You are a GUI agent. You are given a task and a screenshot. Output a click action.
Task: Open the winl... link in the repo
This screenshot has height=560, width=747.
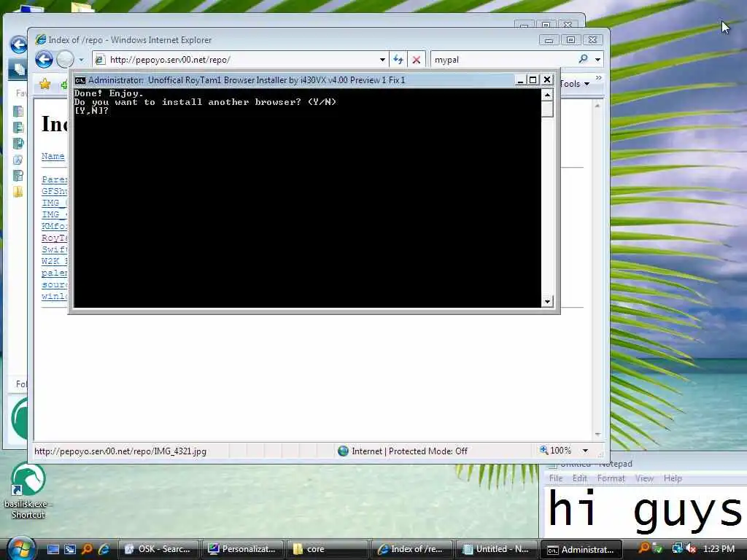54,296
